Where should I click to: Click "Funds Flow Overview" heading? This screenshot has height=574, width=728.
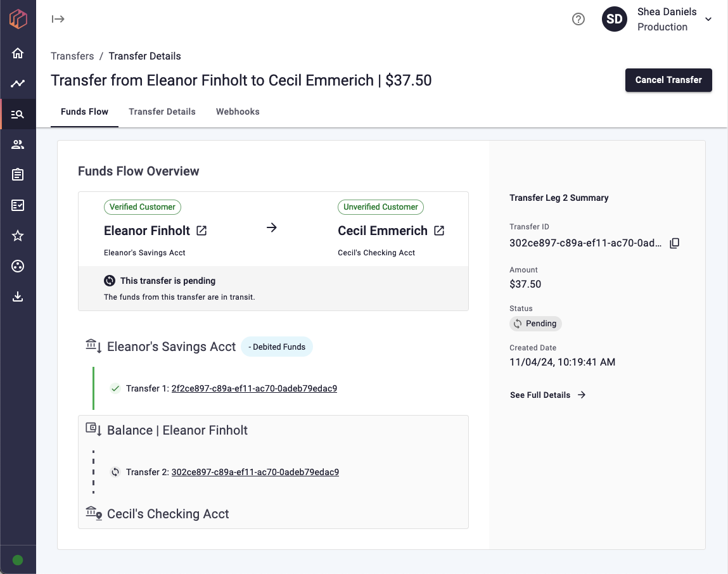138,171
